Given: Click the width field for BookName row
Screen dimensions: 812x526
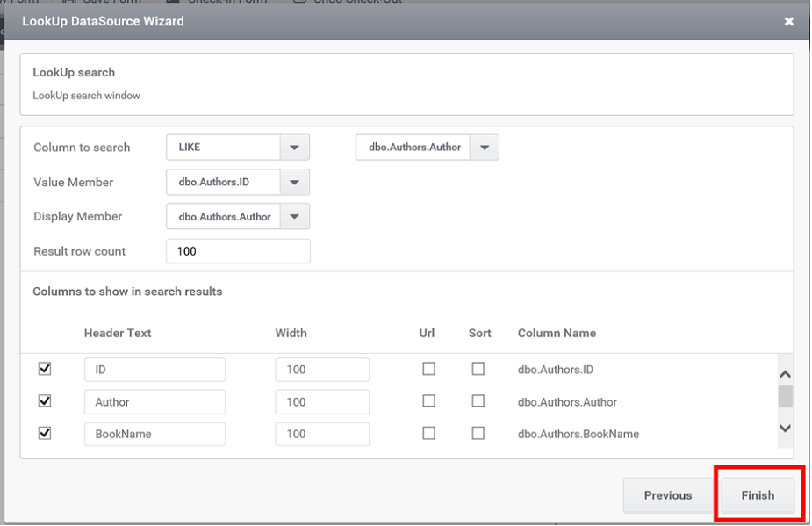Looking at the screenshot, I should click(x=322, y=435).
